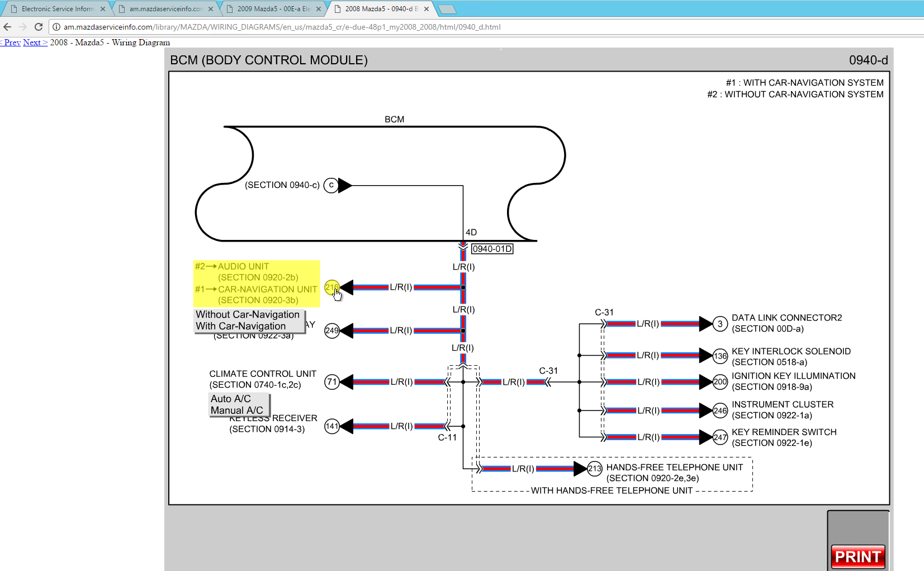Click circled connector 141 for keyless receiver
Image resolution: width=924 pixels, height=571 pixels.
[332, 426]
